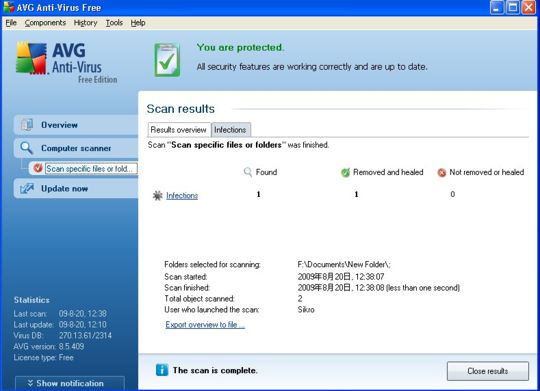Maximize the AVG window
The height and width of the screenshot is (391, 540).
[x=513, y=7]
